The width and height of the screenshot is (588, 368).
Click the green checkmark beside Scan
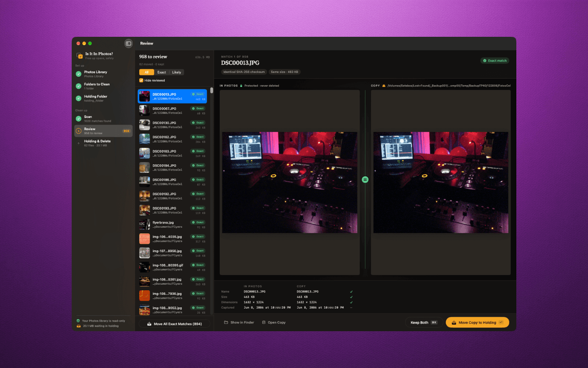click(79, 118)
